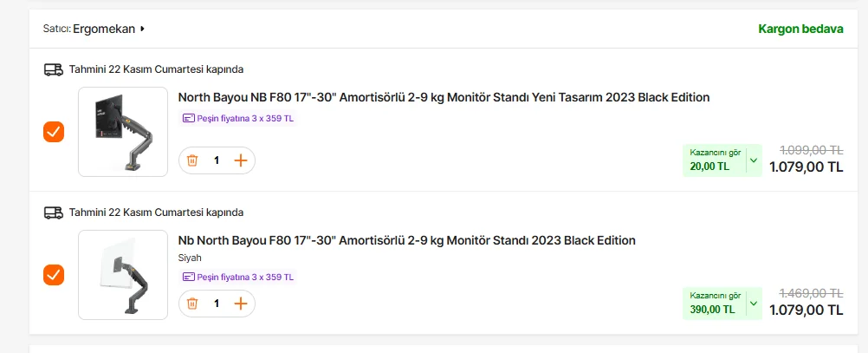This screenshot has height=353, width=868.
Task: Click card icon beside second installment offer
Action: 188,278
